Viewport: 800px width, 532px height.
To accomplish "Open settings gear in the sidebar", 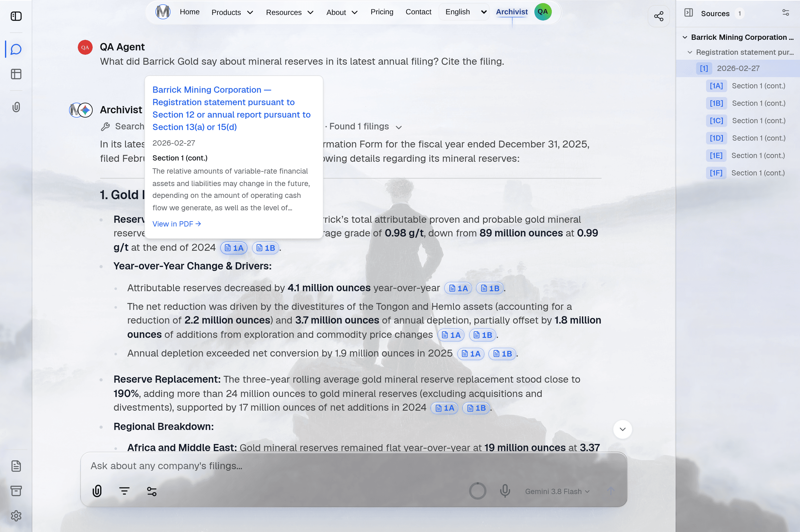I will click(x=16, y=516).
